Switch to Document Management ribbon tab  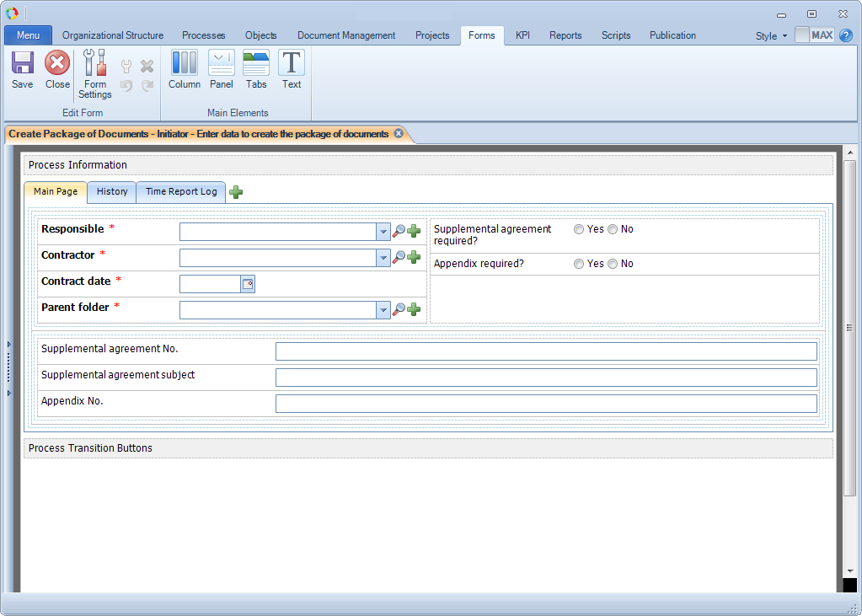click(346, 35)
